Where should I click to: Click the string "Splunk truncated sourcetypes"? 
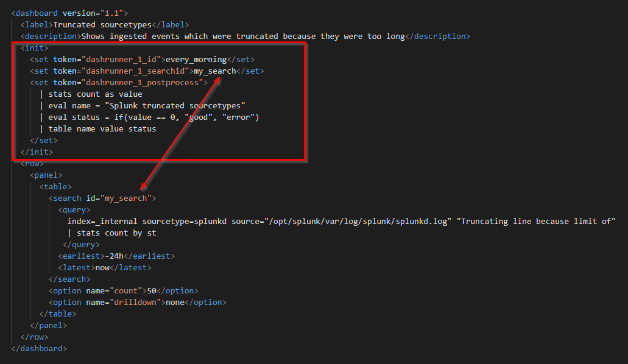(x=175, y=106)
